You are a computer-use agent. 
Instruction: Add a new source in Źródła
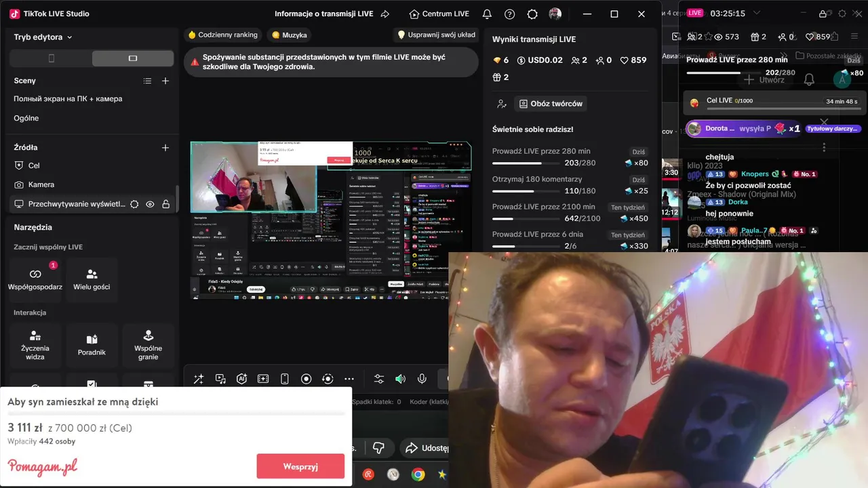click(165, 147)
